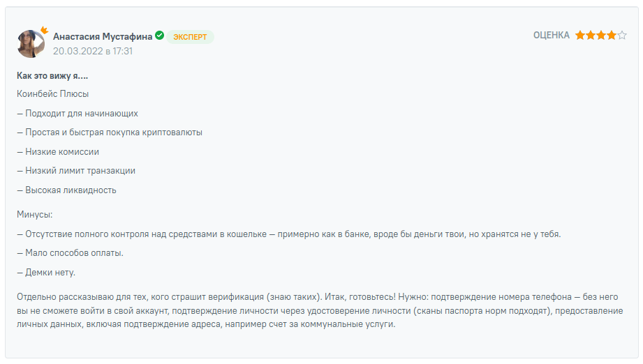Image resolution: width=643 pixels, height=364 pixels.
Task: Click the "Коинбейс Плюсы" heading text
Action: coord(53,93)
